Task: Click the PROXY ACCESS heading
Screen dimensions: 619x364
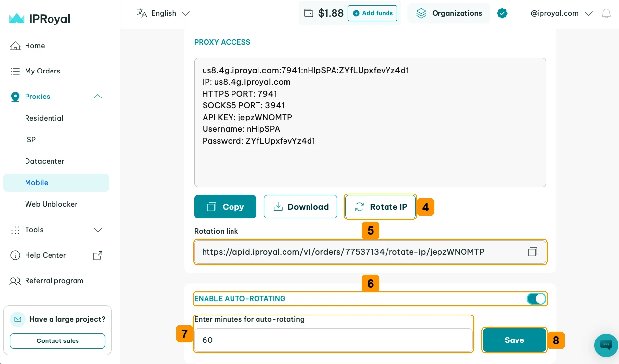Action: click(x=222, y=42)
